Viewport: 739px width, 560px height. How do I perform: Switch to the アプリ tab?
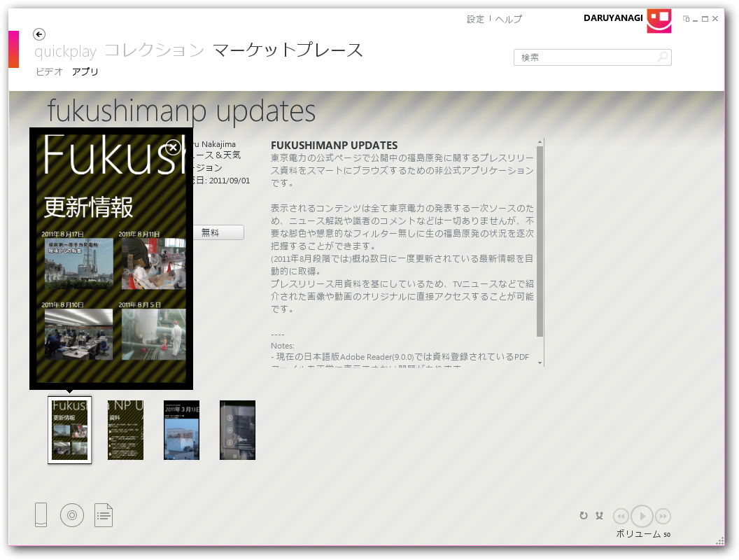tap(85, 71)
